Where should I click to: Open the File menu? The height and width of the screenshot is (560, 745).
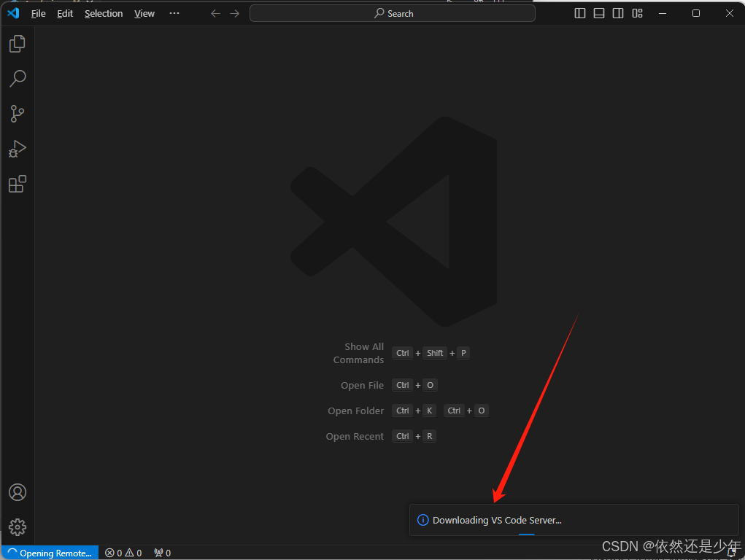click(39, 13)
